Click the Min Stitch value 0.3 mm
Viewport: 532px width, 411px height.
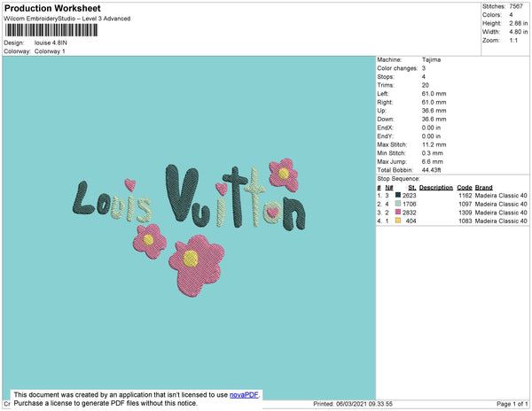[433, 153]
